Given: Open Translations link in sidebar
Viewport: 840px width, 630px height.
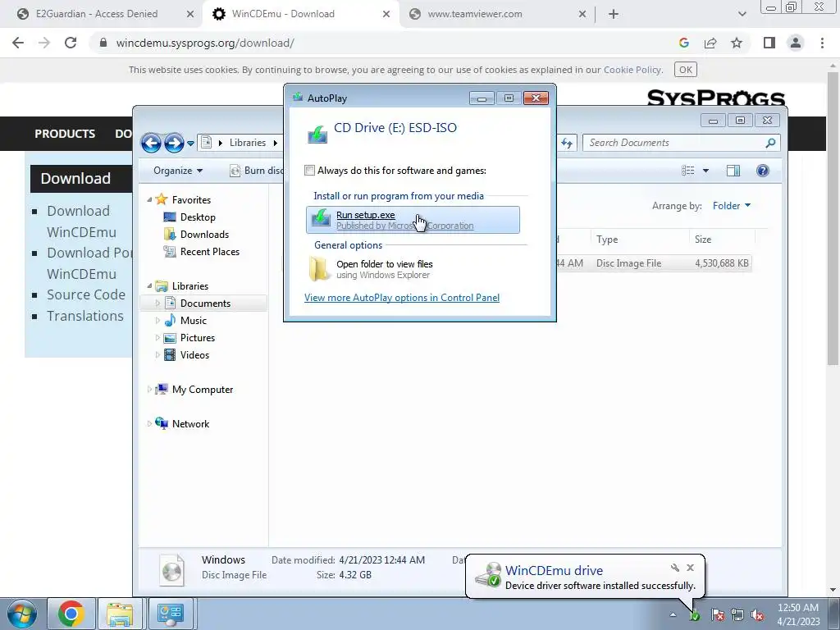Looking at the screenshot, I should pyautogui.click(x=84, y=316).
